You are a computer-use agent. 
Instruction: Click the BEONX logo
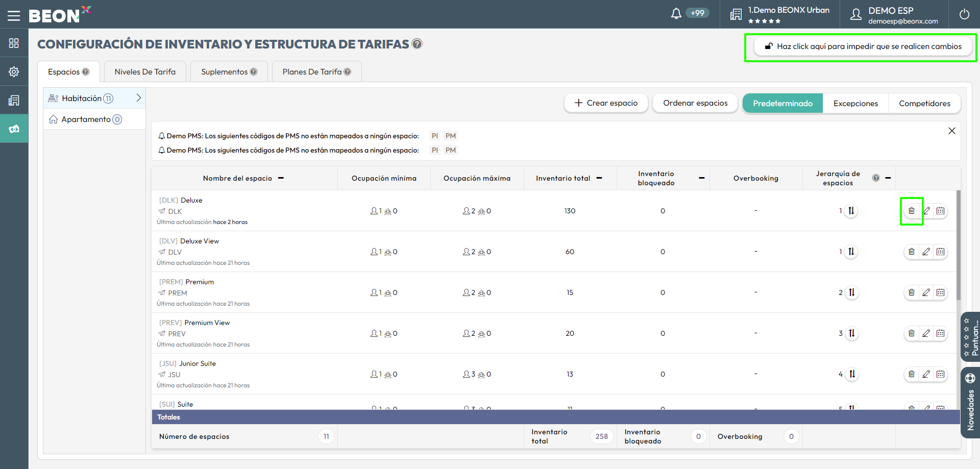tap(59, 14)
